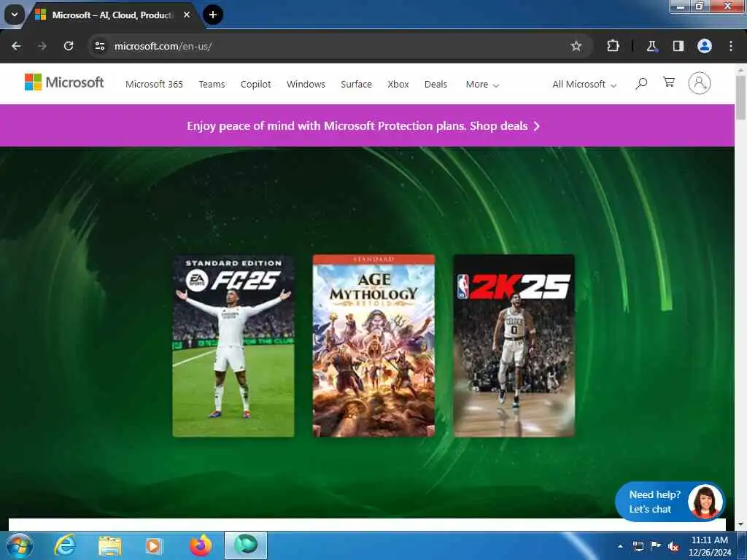Open the Chrome three-dot menu

point(731,46)
